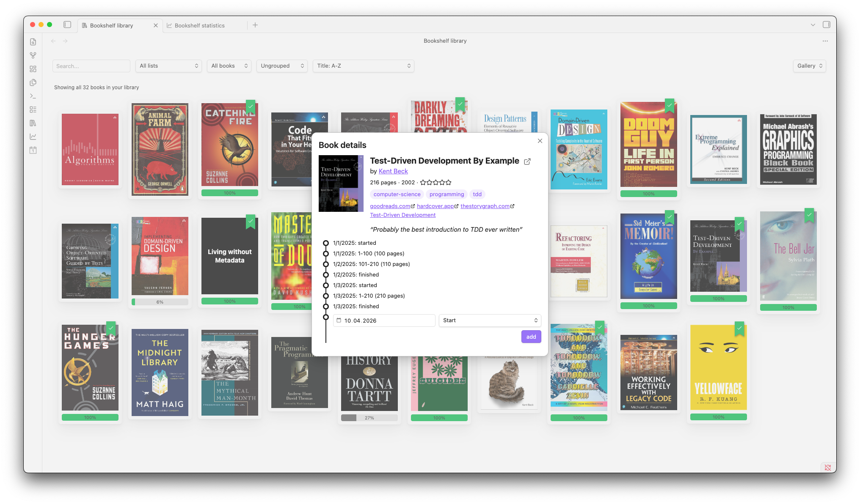Navigate back with the left arrow
Image resolution: width=860 pixels, height=504 pixels.
[53, 41]
